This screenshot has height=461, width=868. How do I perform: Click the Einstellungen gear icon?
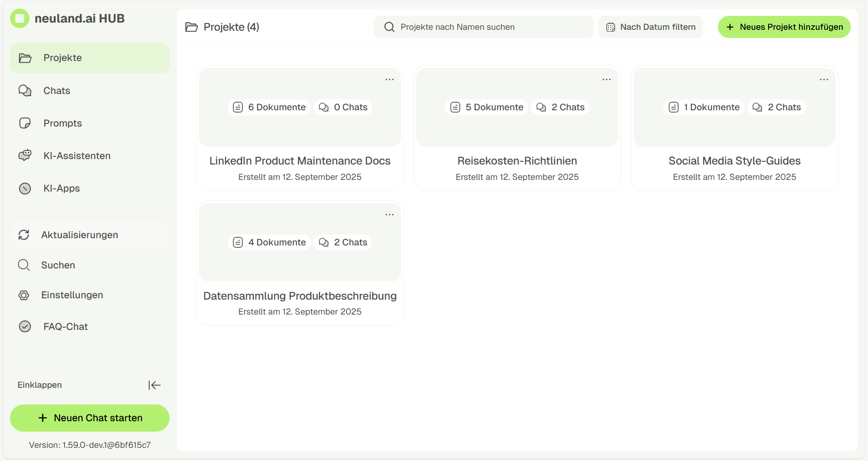tap(24, 295)
